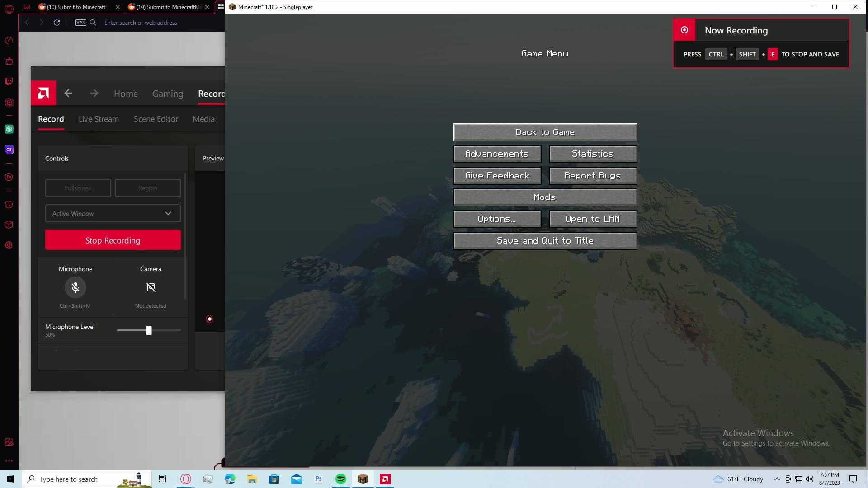Open the Mods menu button
Viewport: 868px width, 488px height.
(x=545, y=197)
